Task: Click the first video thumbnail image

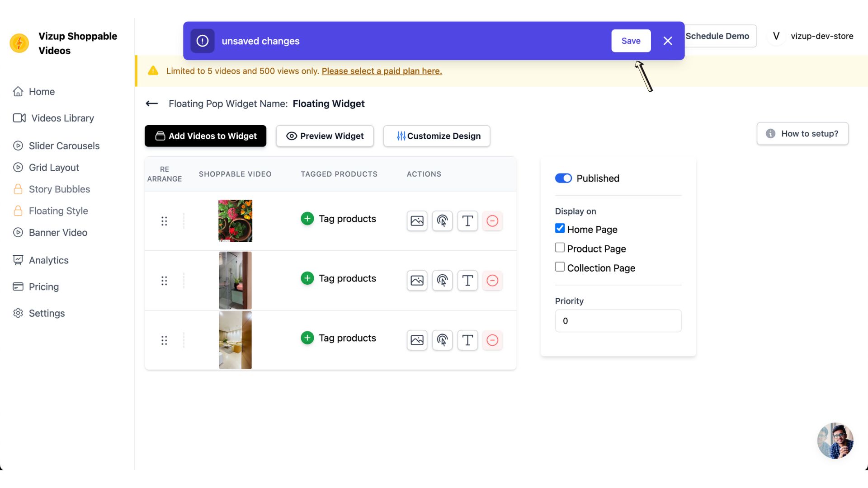Action: pyautogui.click(x=236, y=221)
